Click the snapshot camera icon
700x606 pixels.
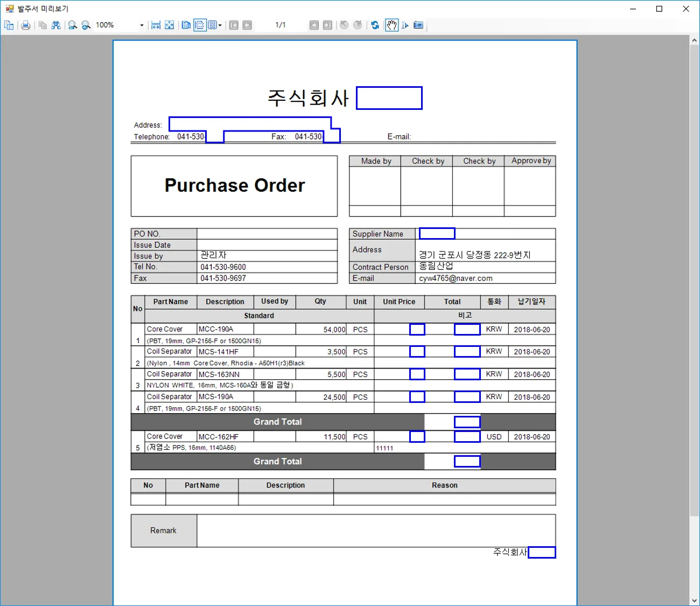pyautogui.click(x=418, y=25)
